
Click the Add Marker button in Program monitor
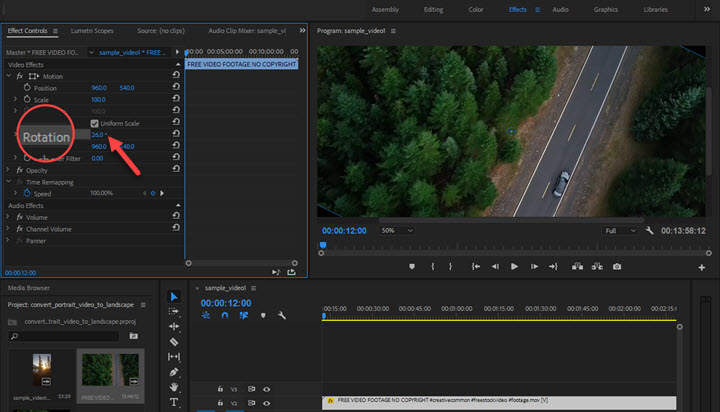pos(411,266)
